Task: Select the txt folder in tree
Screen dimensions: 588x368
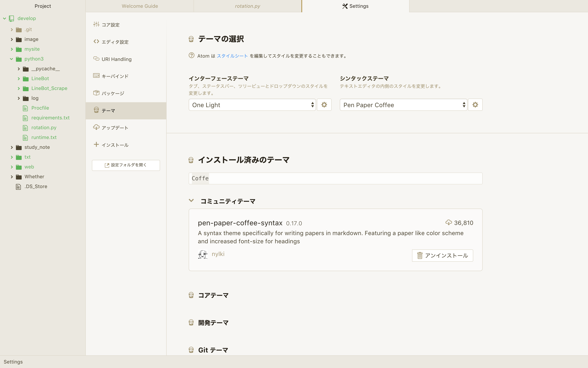Action: 27,157
